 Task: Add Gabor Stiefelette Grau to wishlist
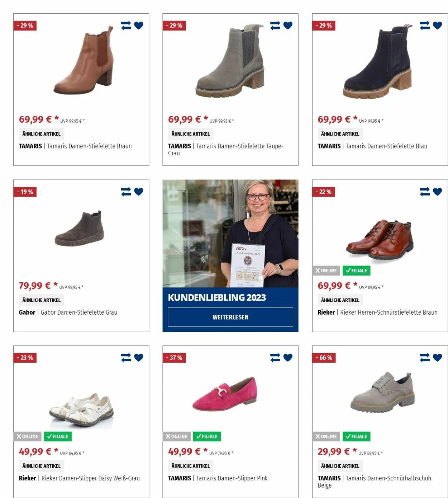[139, 192]
